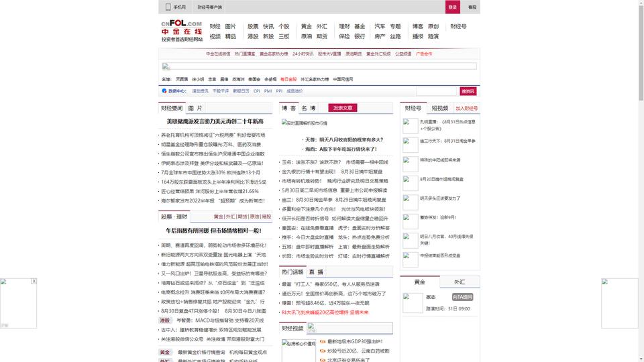Click 港股 link in 股票·理财 header
This screenshot has width=644, height=362.
tap(266, 217)
